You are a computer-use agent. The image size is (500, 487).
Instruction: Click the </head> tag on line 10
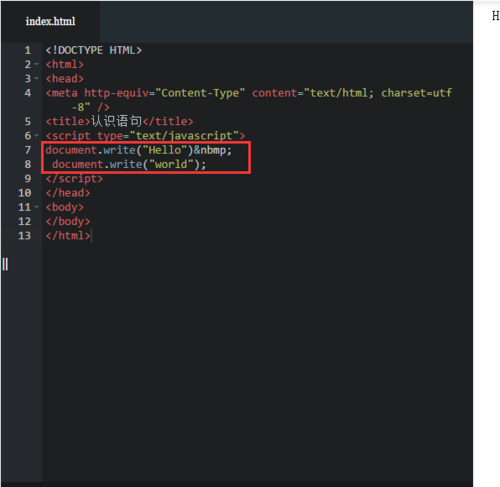coord(68,193)
